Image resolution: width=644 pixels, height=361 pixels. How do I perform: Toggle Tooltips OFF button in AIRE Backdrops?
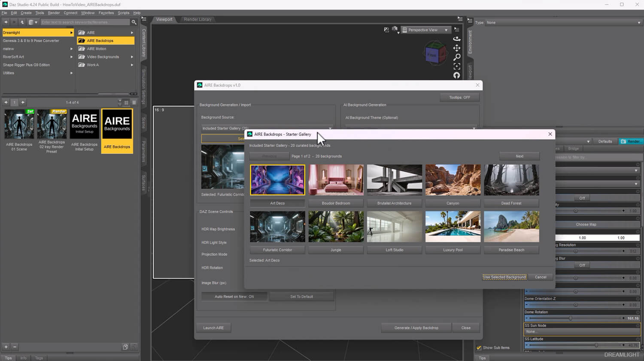459,97
